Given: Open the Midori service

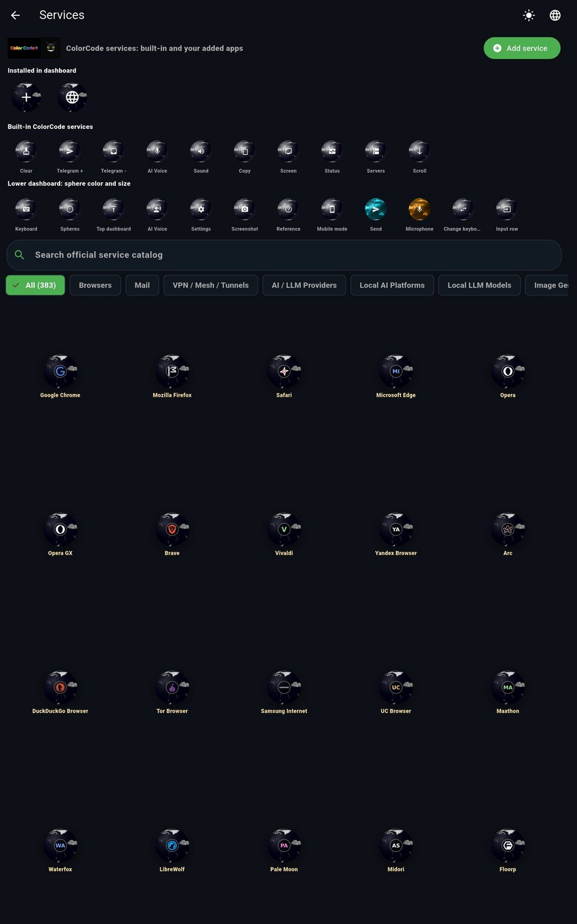Looking at the screenshot, I should [x=396, y=846].
